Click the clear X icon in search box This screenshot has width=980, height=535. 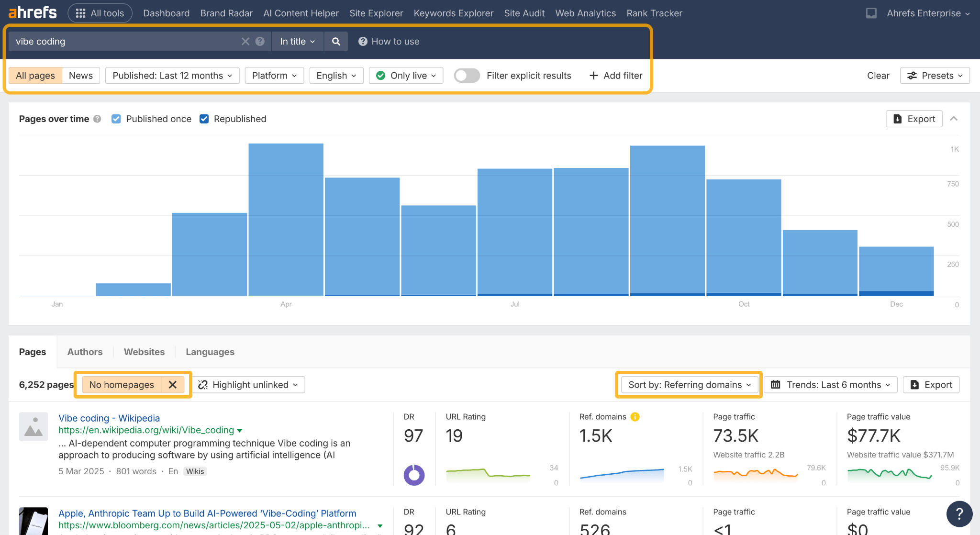point(245,41)
